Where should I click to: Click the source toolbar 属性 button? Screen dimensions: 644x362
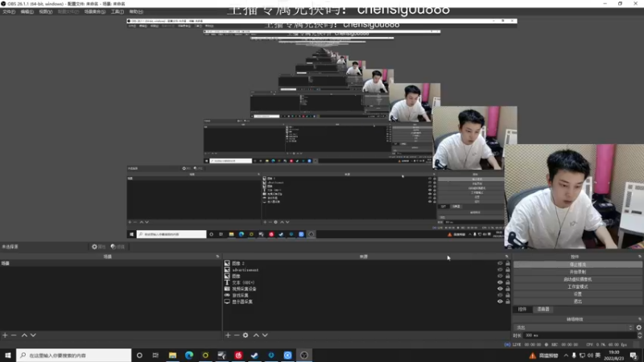(x=99, y=247)
